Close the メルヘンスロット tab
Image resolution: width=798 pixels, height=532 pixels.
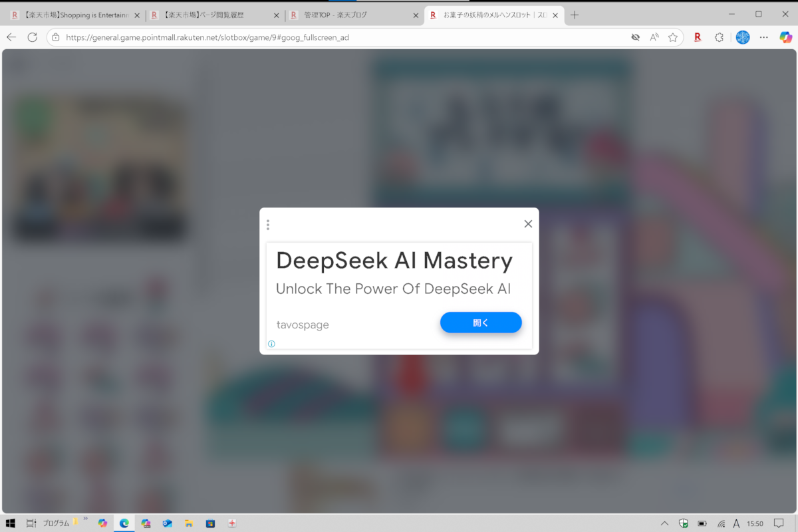click(555, 15)
